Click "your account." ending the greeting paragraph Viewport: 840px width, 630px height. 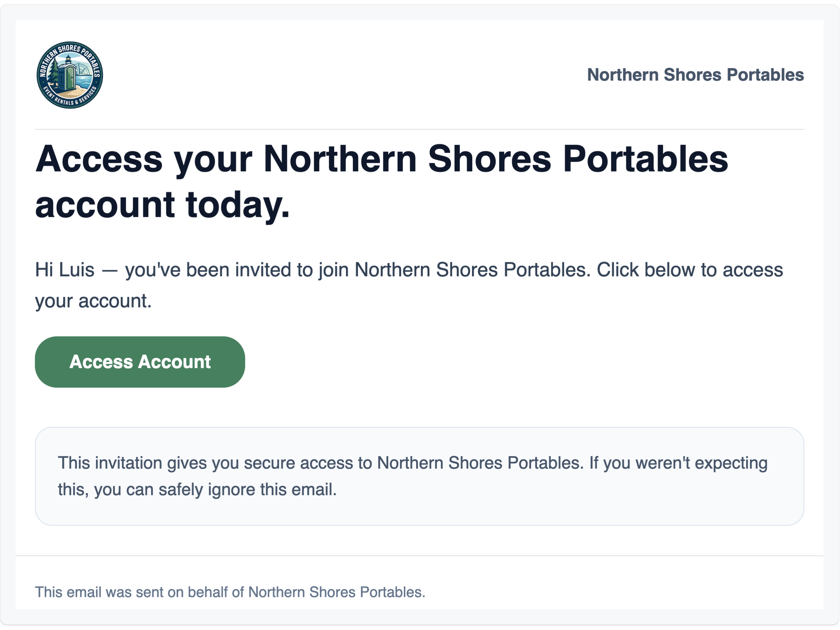(93, 301)
